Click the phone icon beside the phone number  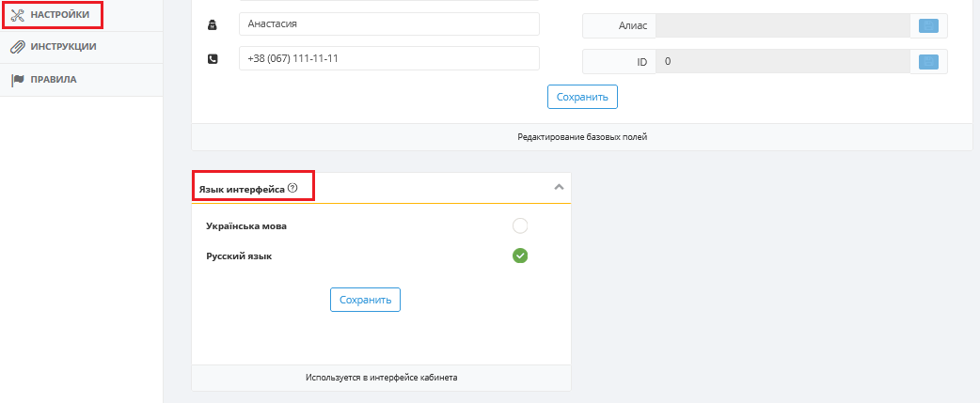(213, 58)
